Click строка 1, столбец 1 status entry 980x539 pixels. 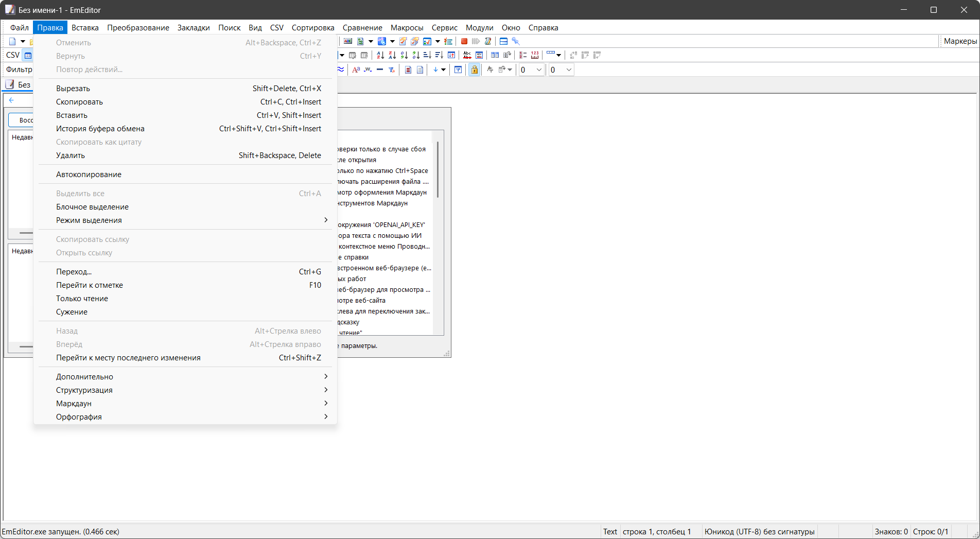point(657,532)
